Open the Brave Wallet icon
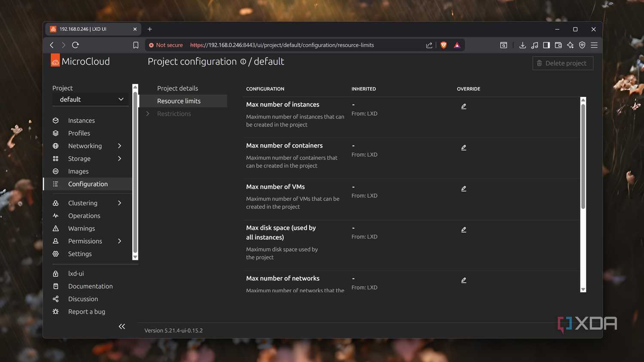 click(x=559, y=45)
